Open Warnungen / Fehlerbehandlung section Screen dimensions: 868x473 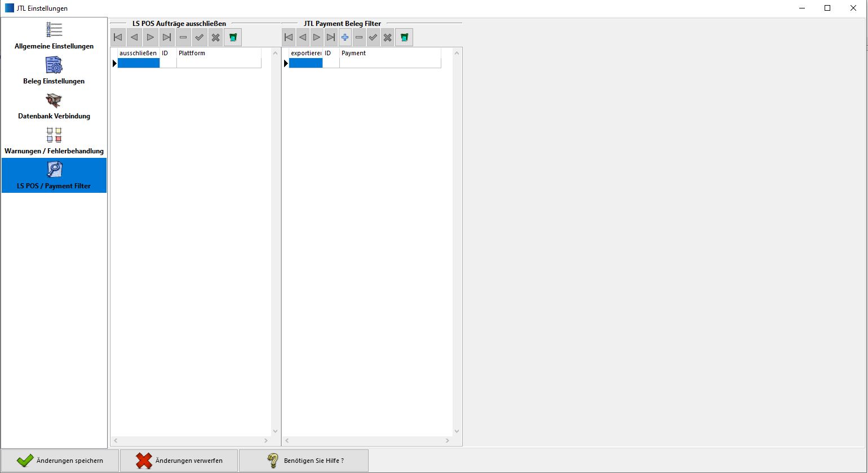click(x=54, y=141)
